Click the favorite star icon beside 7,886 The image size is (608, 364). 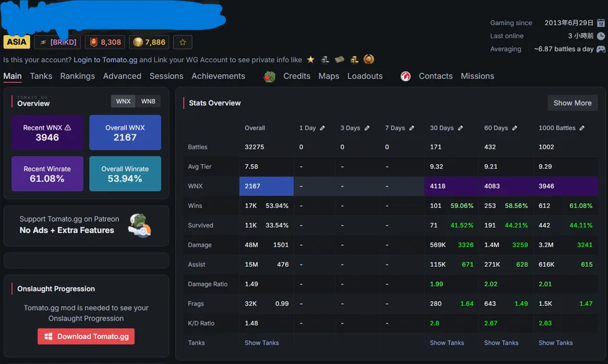[182, 43]
